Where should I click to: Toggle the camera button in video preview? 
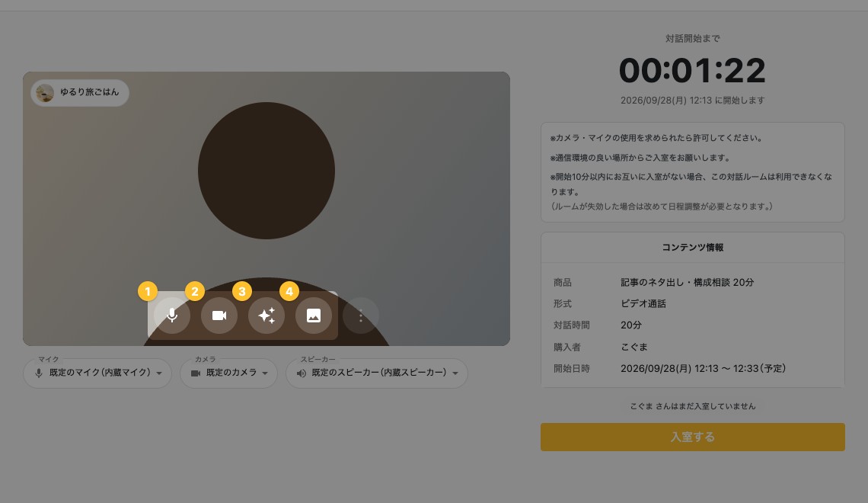[x=219, y=316]
